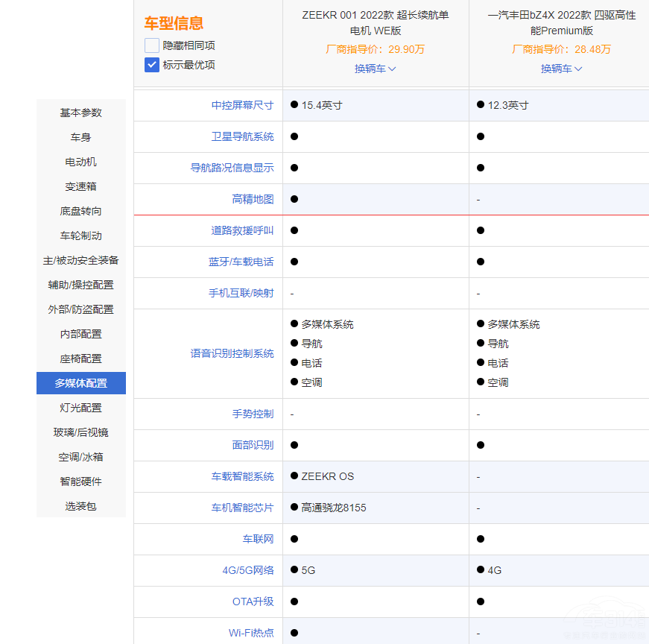Open 选装包 sidebar item
This screenshot has height=644, width=649.
click(81, 506)
